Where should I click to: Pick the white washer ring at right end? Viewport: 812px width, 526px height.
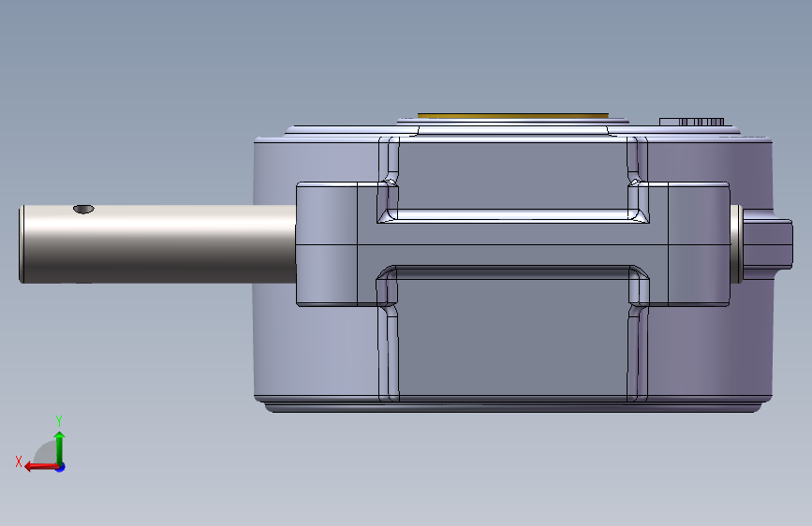click(736, 244)
